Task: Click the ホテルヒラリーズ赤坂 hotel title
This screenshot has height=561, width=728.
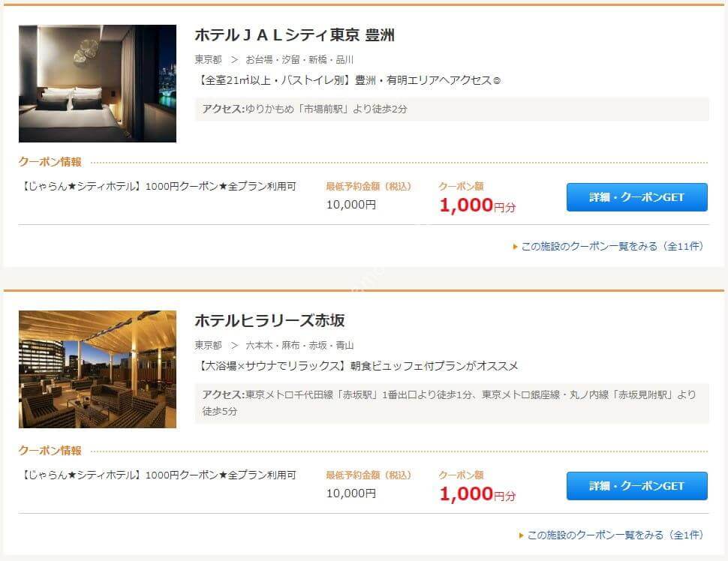Action: click(x=269, y=321)
